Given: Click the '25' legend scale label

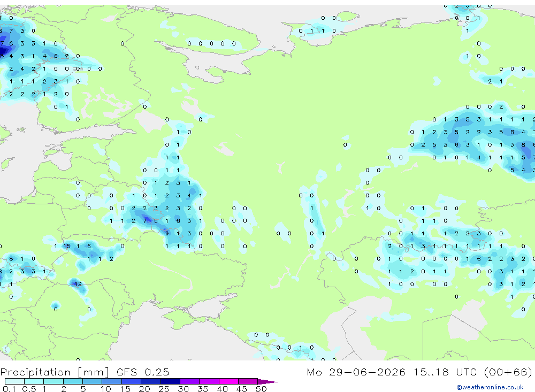Looking at the screenshot, I should point(164,389).
